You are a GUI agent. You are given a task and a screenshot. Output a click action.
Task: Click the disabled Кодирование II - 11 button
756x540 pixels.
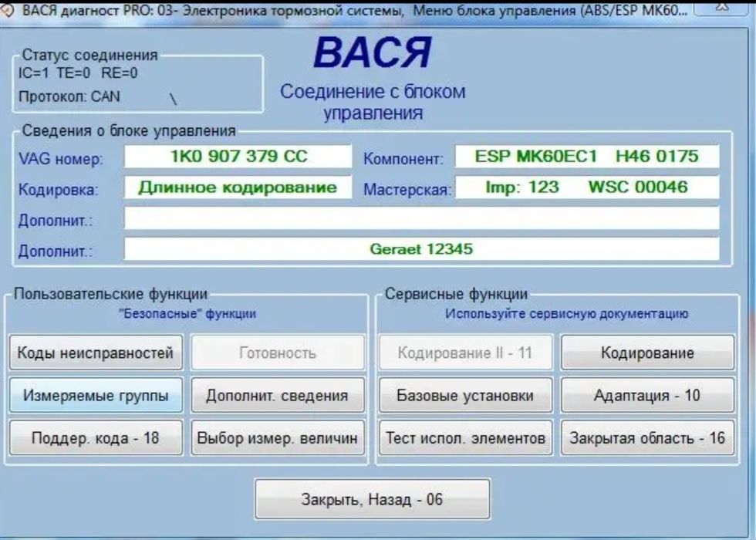pos(466,353)
